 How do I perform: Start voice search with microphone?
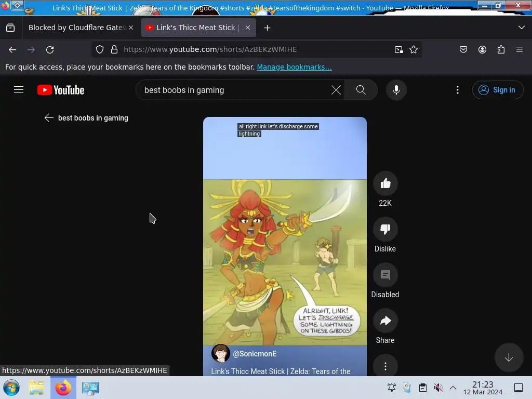(396, 90)
